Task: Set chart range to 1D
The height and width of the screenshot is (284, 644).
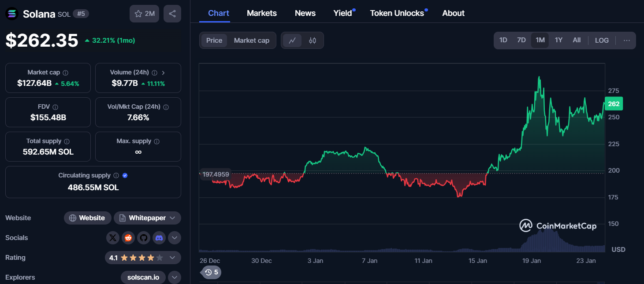Action: [x=503, y=41]
